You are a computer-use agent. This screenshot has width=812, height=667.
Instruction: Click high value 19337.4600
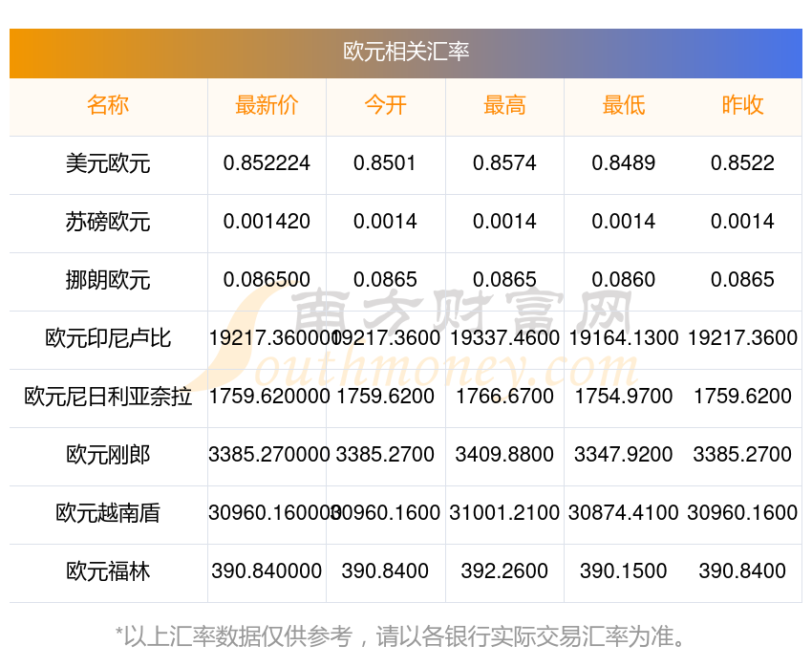tap(504, 338)
